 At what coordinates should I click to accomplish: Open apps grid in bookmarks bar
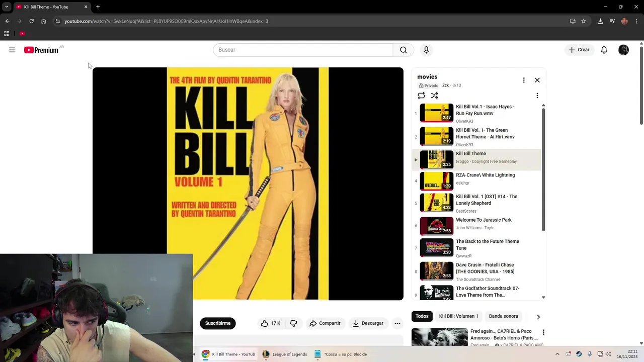7,34
